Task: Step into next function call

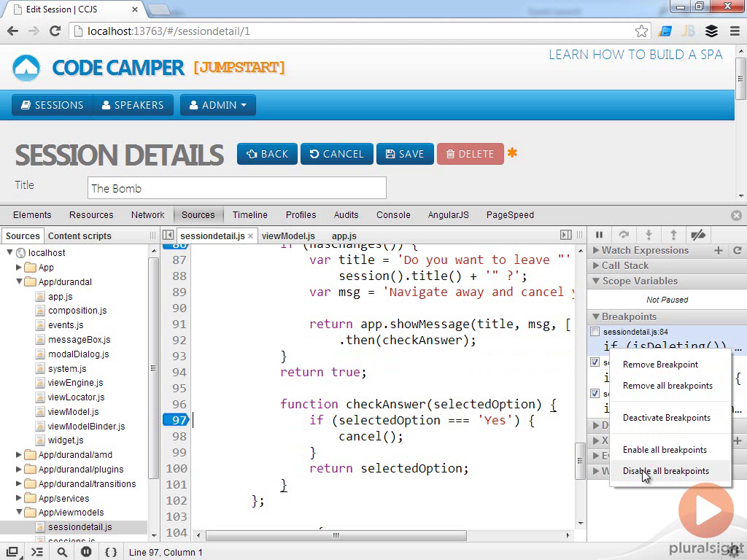Action: [x=649, y=235]
